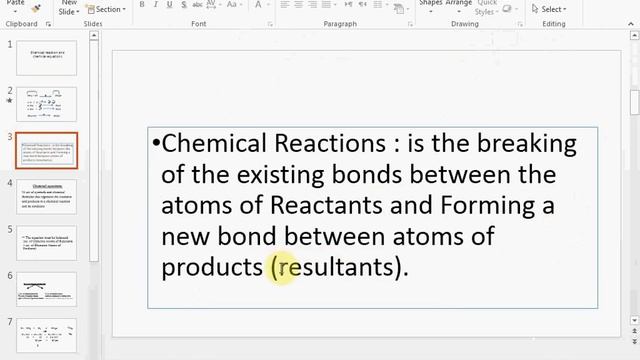Screen dimensions: 640x360
Task: Go to previous slide double-arrow button
Action: (634, 331)
